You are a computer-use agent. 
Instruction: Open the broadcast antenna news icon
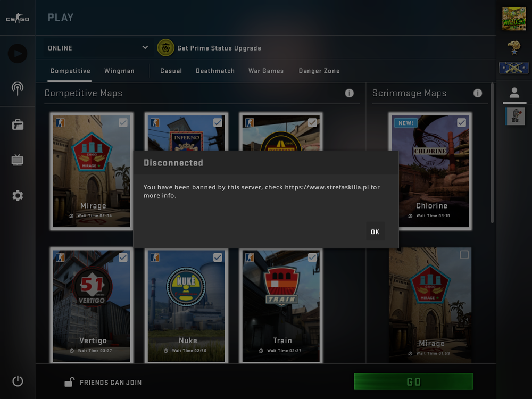tap(18, 88)
